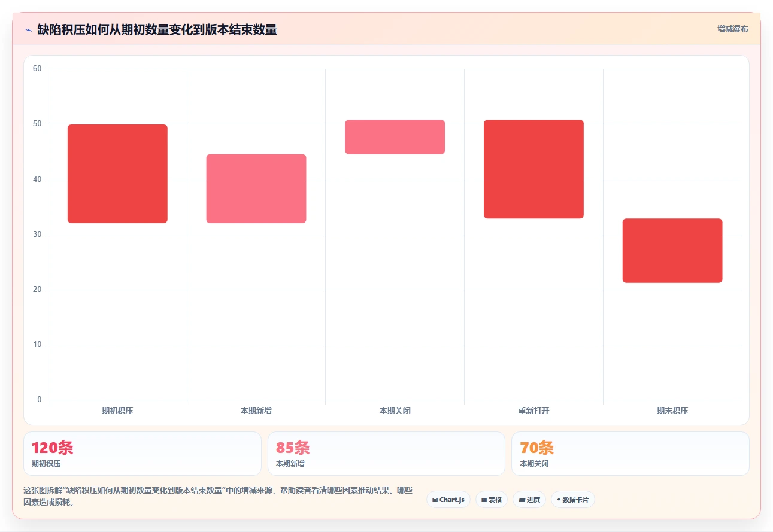The width and height of the screenshot is (773, 532).
Task: Click the 增减瀑布 label in header
Action: pos(733,29)
